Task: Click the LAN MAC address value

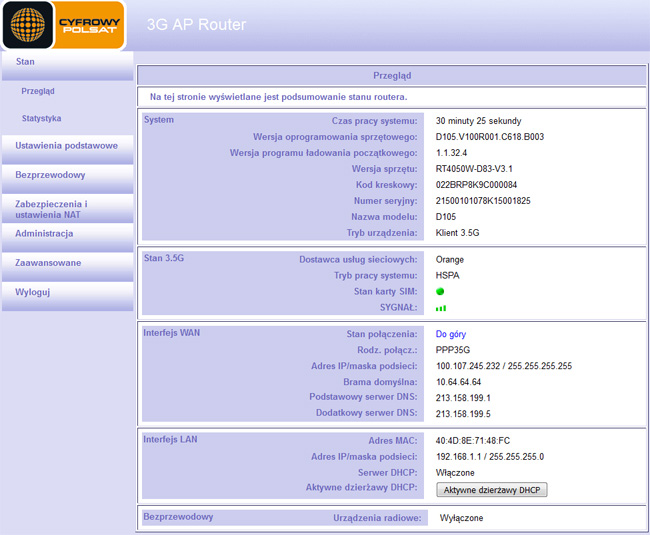Action: pyautogui.click(x=473, y=440)
